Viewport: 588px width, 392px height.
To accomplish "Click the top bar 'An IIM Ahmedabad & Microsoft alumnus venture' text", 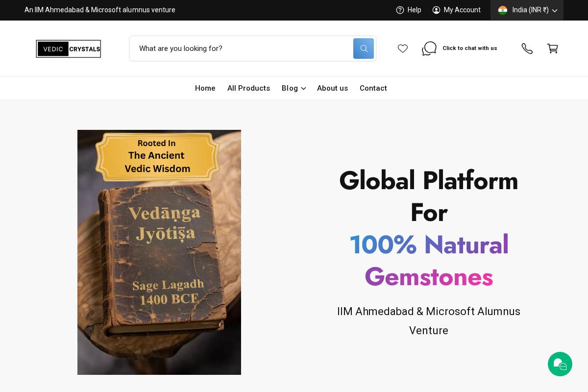I will [x=100, y=10].
